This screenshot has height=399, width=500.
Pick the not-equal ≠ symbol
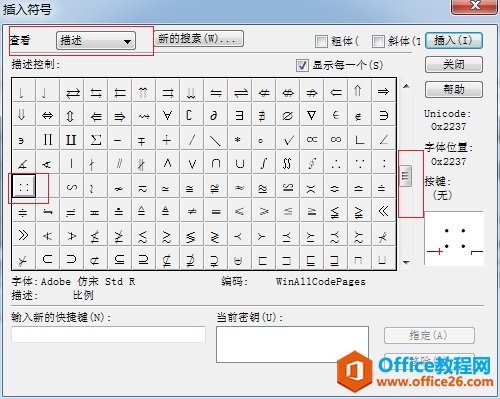(x=192, y=211)
